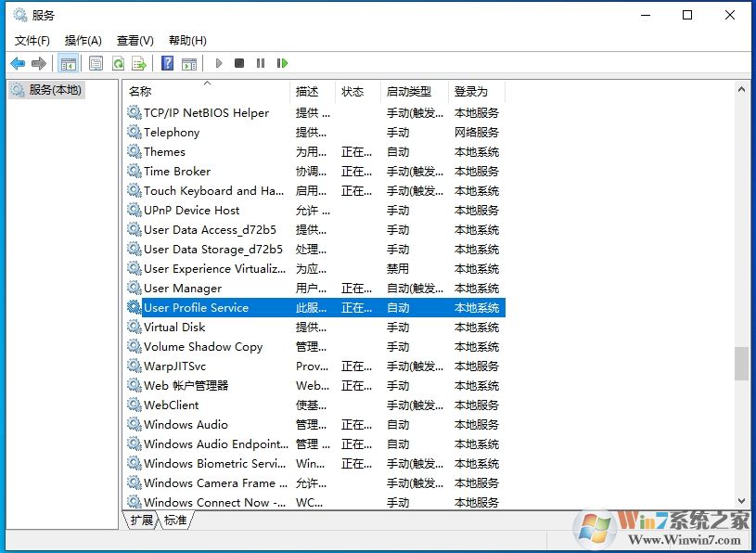This screenshot has height=553, width=756.
Task: Refresh the services list
Action: click(x=118, y=63)
